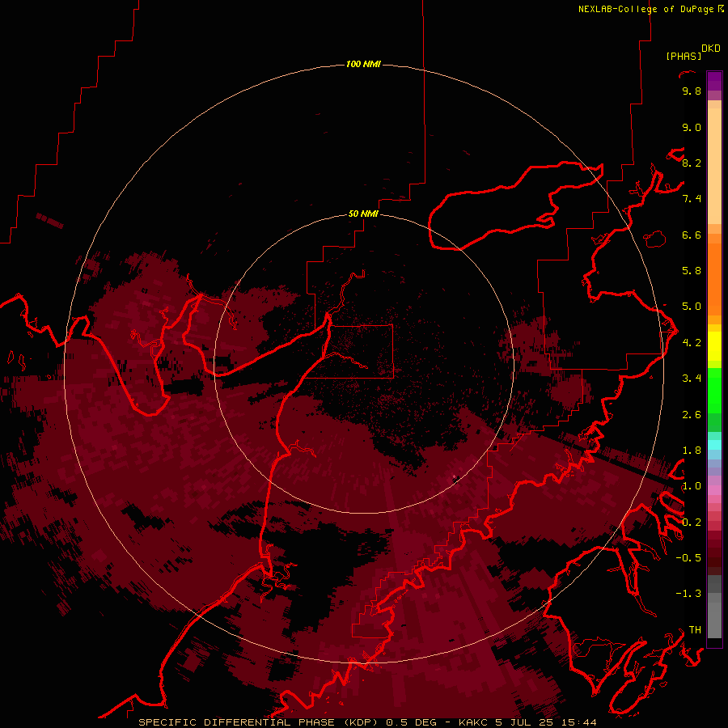Viewport: 728px width, 728px height.
Task: Pick the gray bottom color bar segment
Action: click(714, 620)
